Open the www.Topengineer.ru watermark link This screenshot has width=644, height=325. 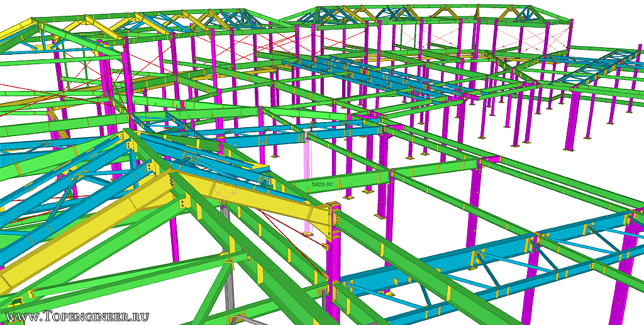[79, 315]
